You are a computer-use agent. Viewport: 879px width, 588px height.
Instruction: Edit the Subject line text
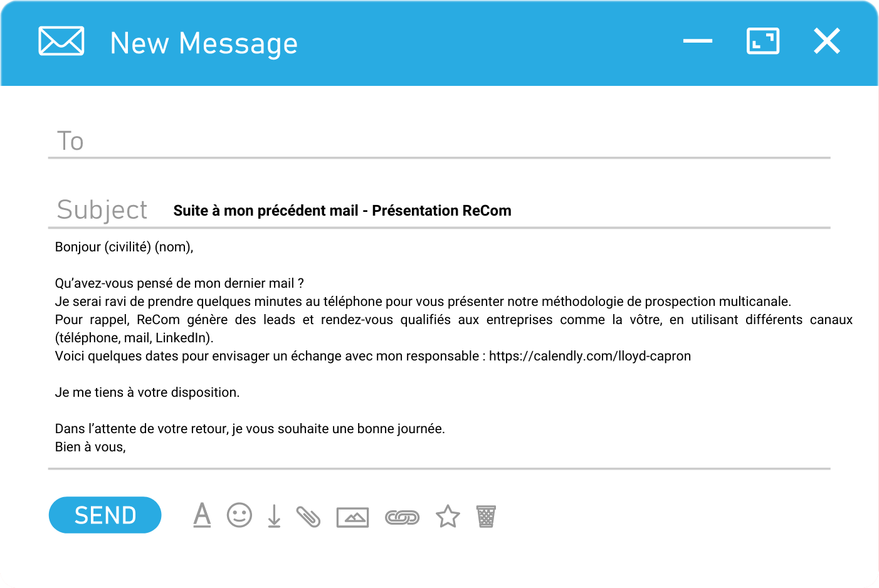tap(342, 211)
